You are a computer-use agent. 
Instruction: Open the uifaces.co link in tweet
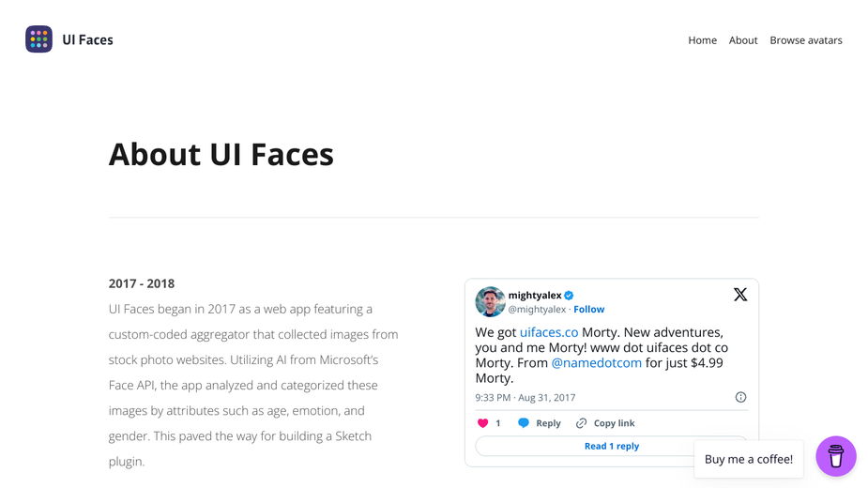point(549,332)
